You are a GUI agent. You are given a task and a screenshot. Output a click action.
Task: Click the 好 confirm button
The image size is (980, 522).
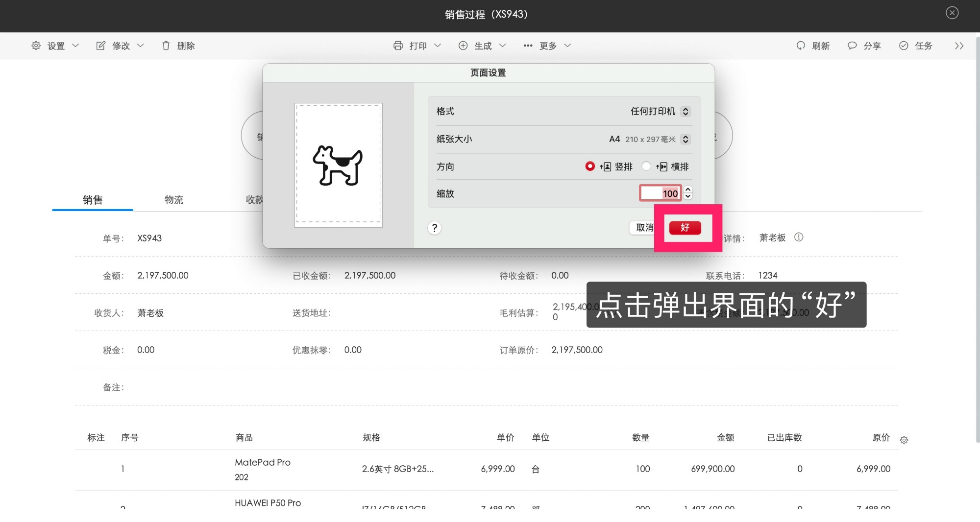pyautogui.click(x=686, y=228)
